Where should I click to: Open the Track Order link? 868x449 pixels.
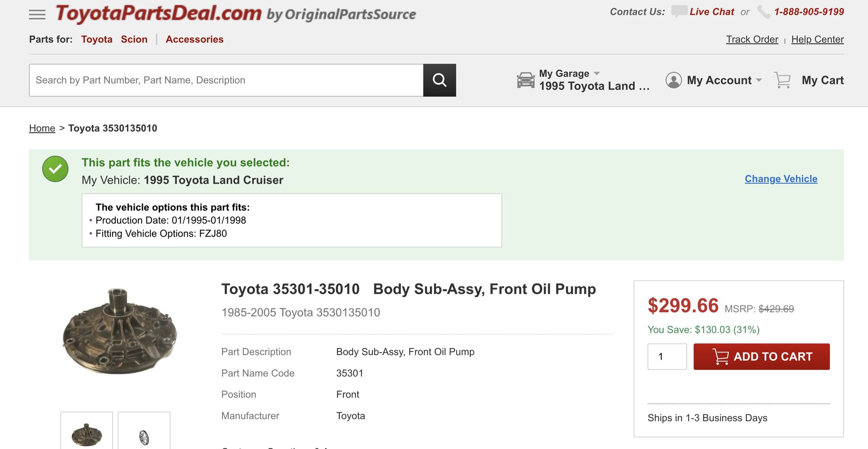point(752,39)
